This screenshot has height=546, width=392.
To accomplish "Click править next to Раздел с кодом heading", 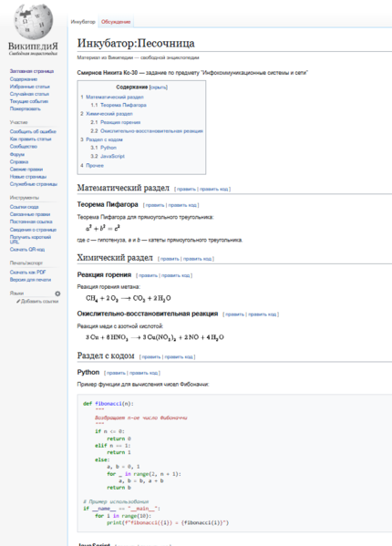I will coord(151,357).
